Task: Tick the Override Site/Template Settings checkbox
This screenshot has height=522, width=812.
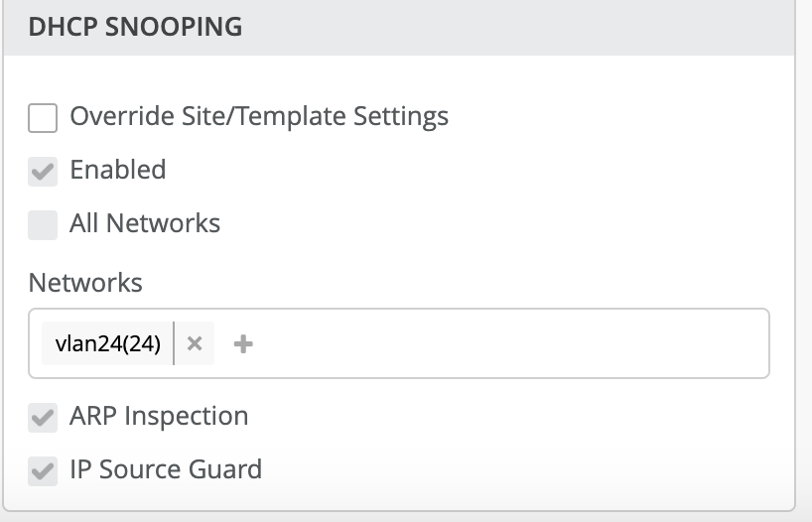Action: pyautogui.click(x=43, y=118)
